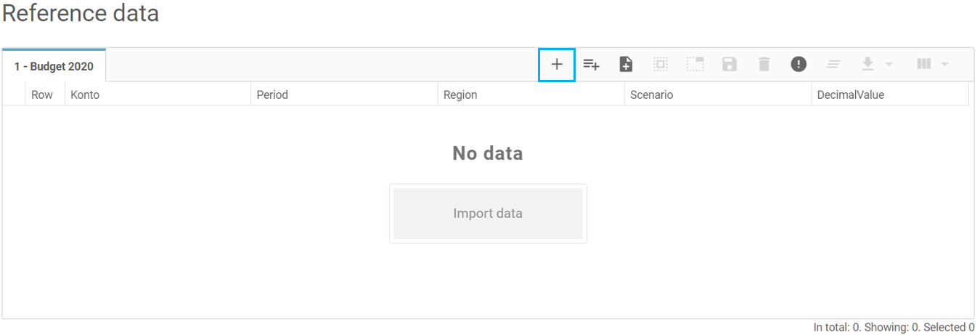Click the add multiple rows icon
Viewport: 980px width, 335px height.
click(592, 65)
